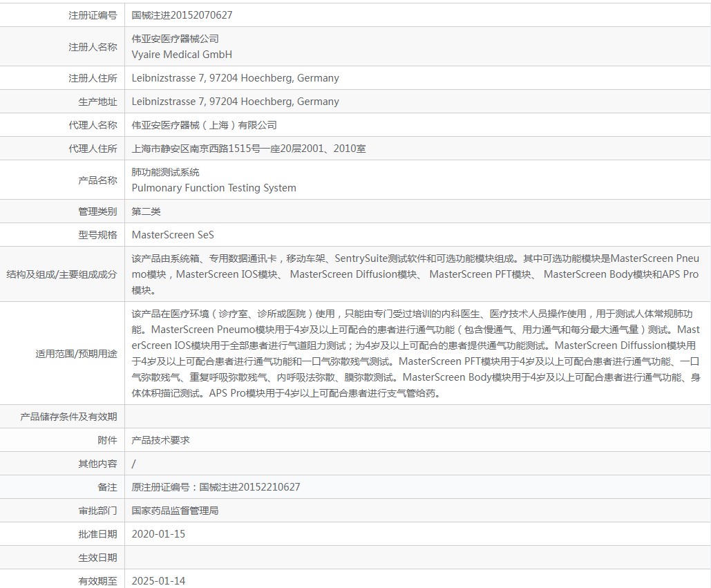Click Pulmonary Function Testing System text
The height and width of the screenshot is (588, 711).
214,188
